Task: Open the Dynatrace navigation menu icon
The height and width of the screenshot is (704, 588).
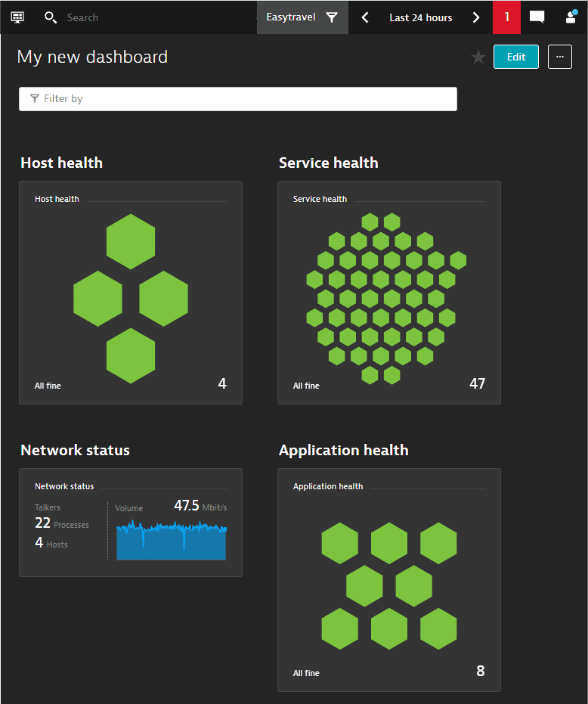Action: [x=17, y=17]
